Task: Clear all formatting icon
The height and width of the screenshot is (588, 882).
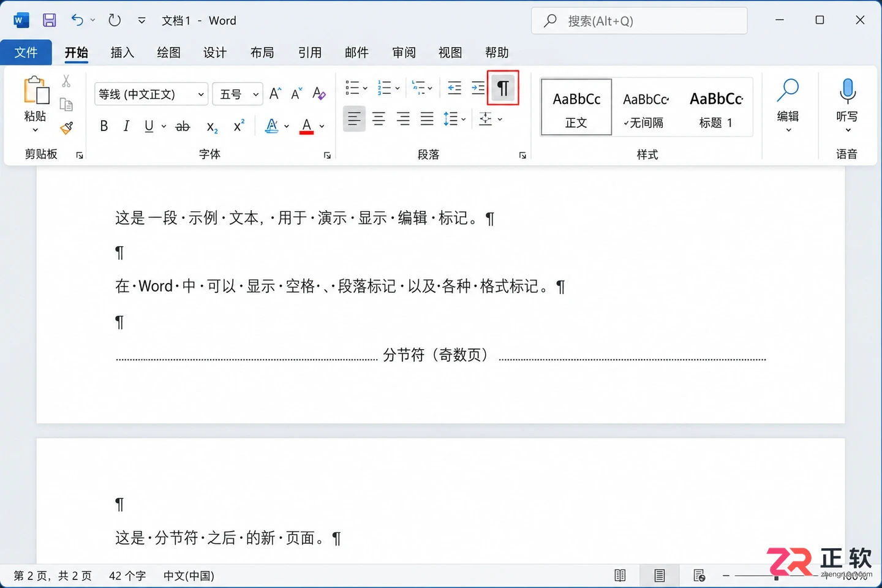Action: pos(318,94)
